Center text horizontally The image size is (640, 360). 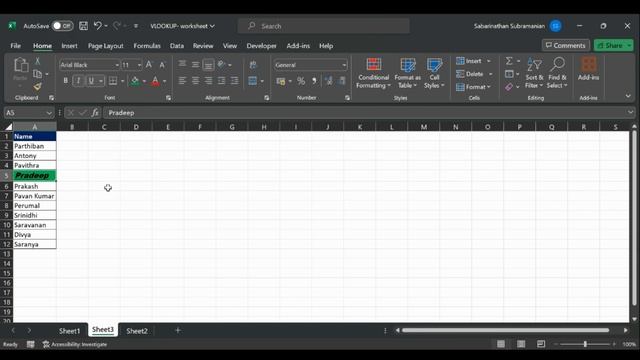coord(196,81)
